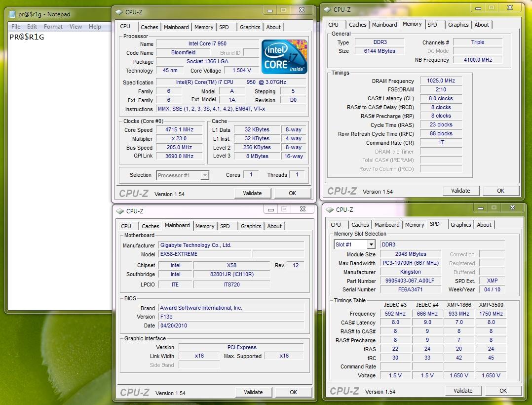Click Validate in the SPD tab window
Screen dimensions: 532x405
click(463, 391)
